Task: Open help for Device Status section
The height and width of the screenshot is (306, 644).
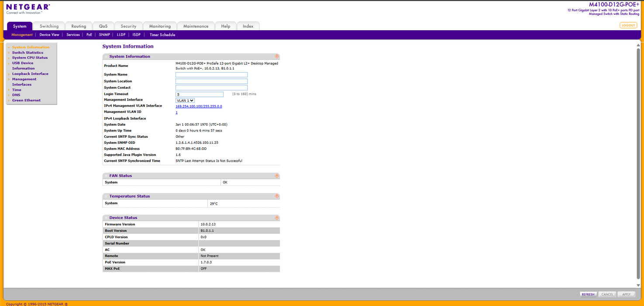Action: tap(277, 218)
